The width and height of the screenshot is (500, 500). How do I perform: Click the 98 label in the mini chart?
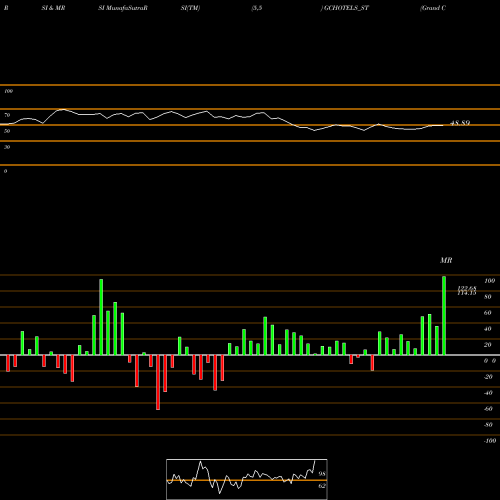[322, 474]
